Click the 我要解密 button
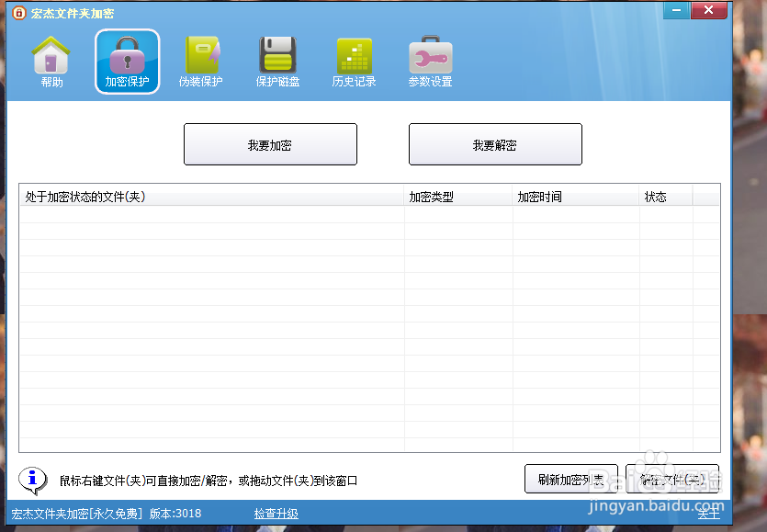The height and width of the screenshot is (532, 767). coord(495,144)
